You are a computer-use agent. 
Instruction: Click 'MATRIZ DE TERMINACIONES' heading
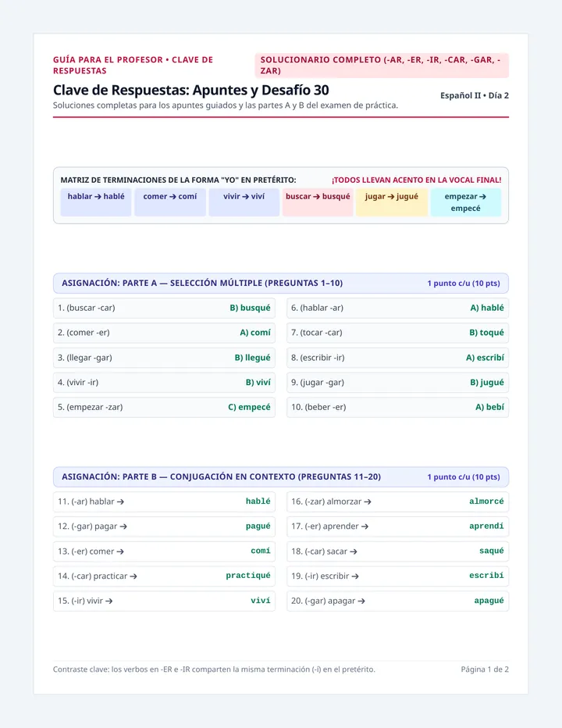point(178,180)
